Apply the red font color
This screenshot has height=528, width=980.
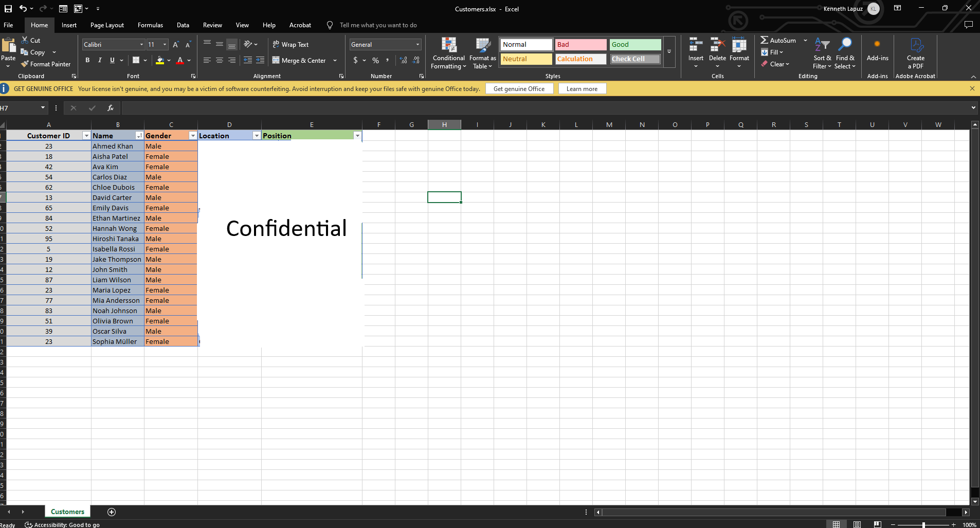pos(180,60)
